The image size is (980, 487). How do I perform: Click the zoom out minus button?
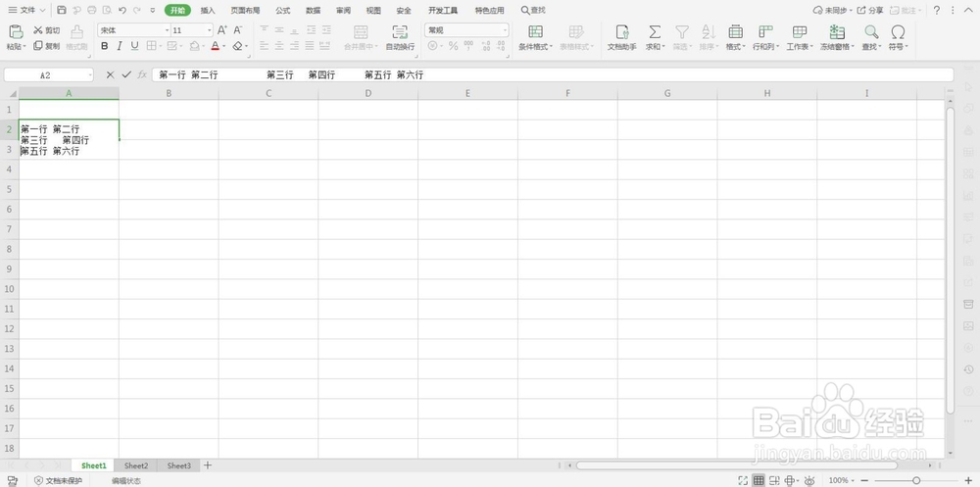pyautogui.click(x=865, y=480)
